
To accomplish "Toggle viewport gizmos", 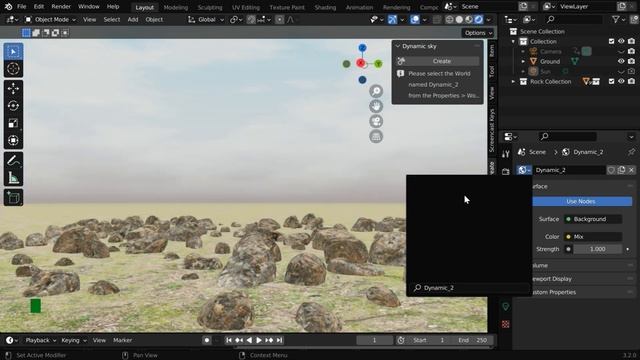I will pos(392,20).
